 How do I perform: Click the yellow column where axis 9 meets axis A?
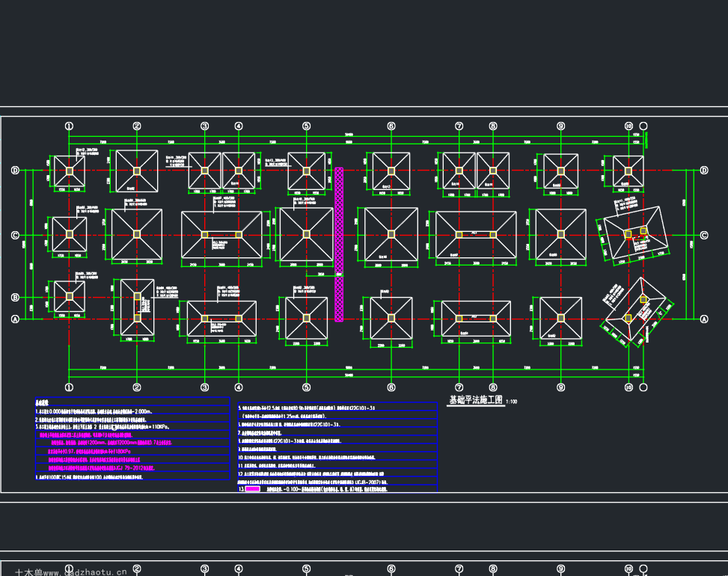coord(561,318)
